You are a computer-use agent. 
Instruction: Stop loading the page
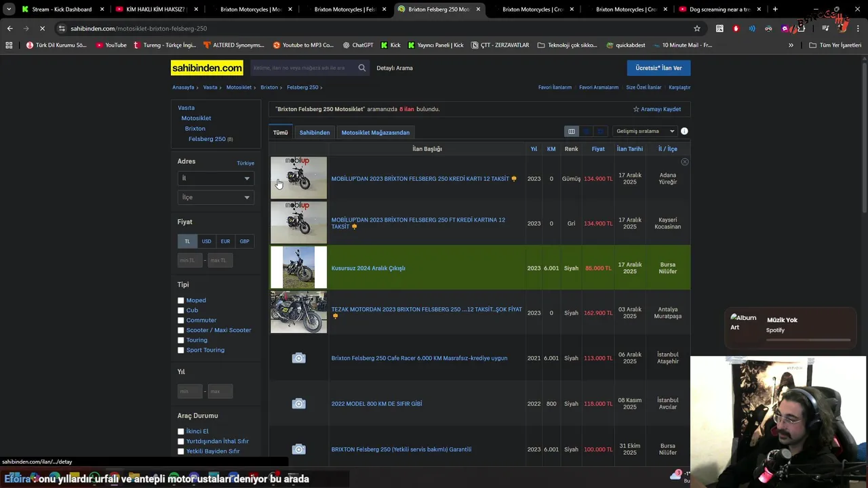pyautogui.click(x=42, y=28)
